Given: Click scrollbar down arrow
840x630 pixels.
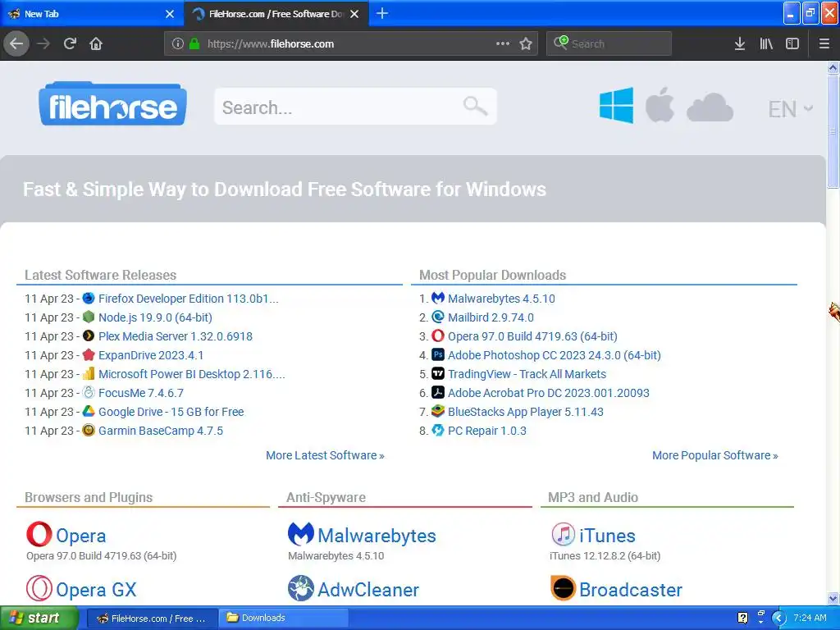Looking at the screenshot, I should (833, 598).
